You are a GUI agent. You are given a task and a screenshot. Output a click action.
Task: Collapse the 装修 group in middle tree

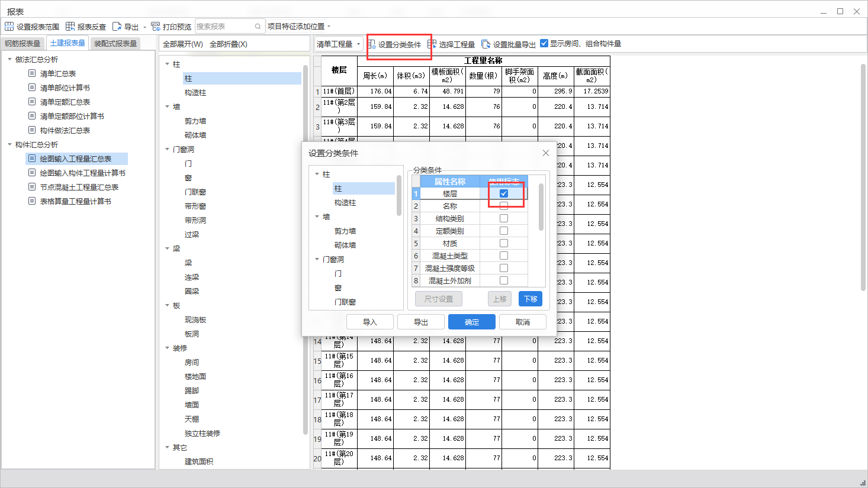[167, 348]
